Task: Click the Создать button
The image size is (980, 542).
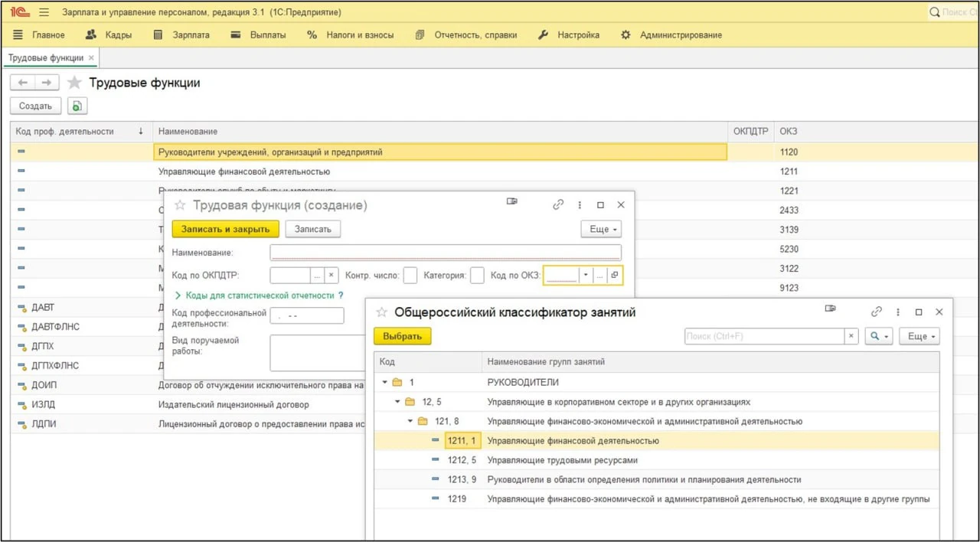Action: pos(35,106)
